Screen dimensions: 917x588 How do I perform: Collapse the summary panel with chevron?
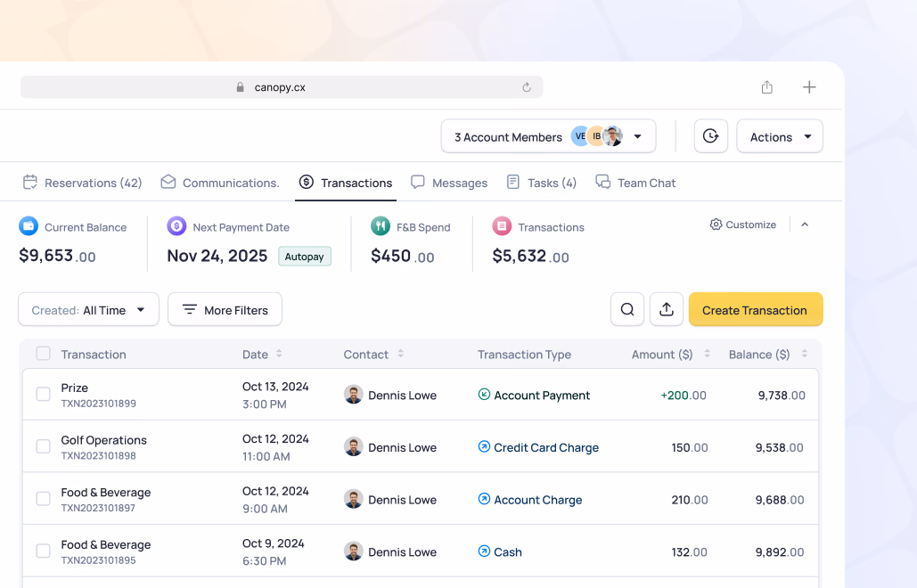click(805, 225)
